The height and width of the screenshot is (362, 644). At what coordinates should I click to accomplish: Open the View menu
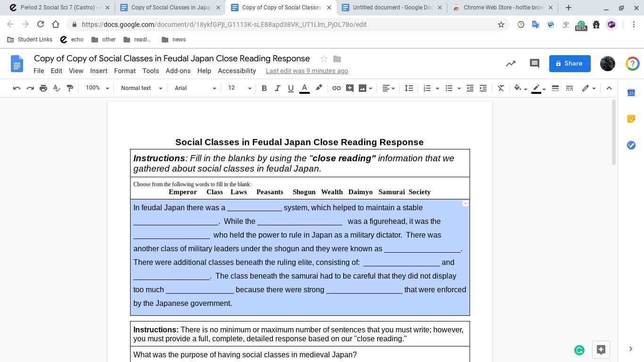click(x=76, y=71)
